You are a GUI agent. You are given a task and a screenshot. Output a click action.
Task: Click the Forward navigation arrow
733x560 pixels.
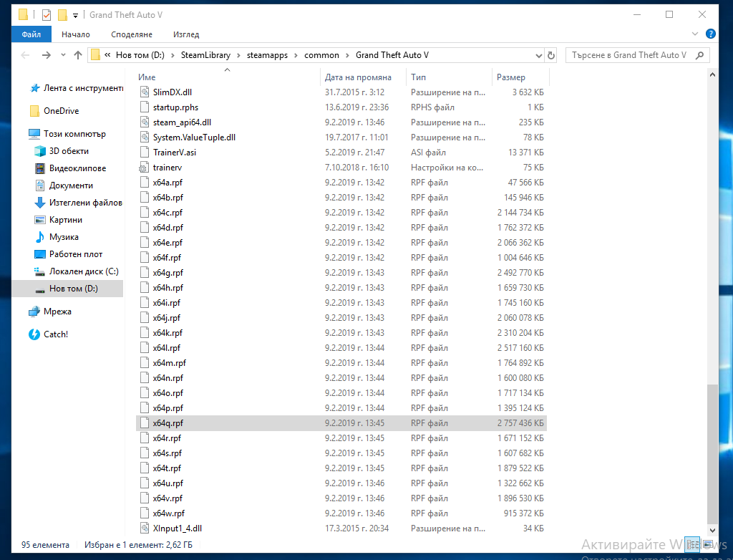[x=46, y=55]
